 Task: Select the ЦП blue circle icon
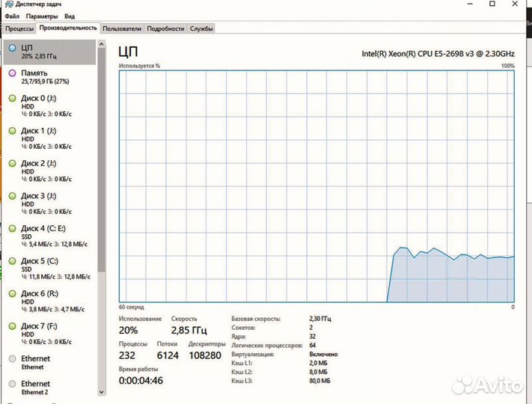13,48
